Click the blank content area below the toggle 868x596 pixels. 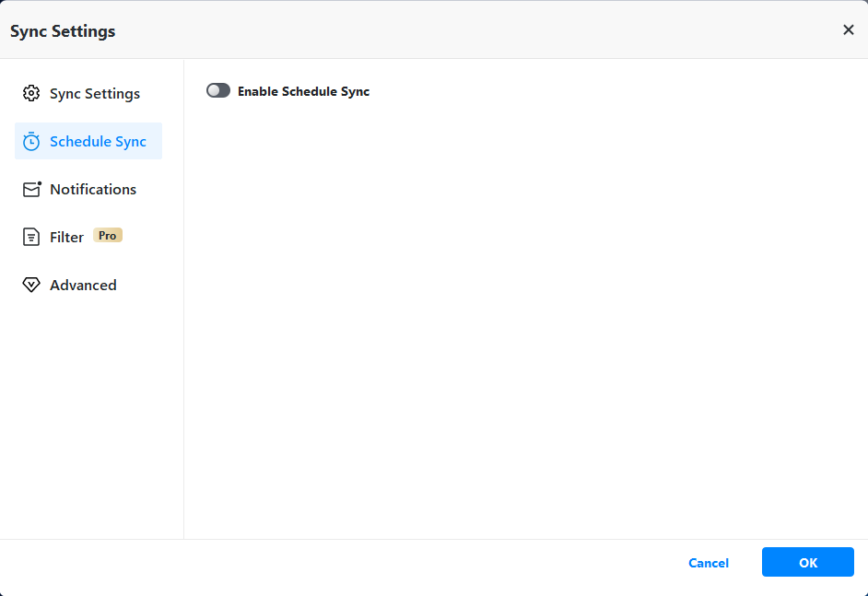click(x=525, y=313)
